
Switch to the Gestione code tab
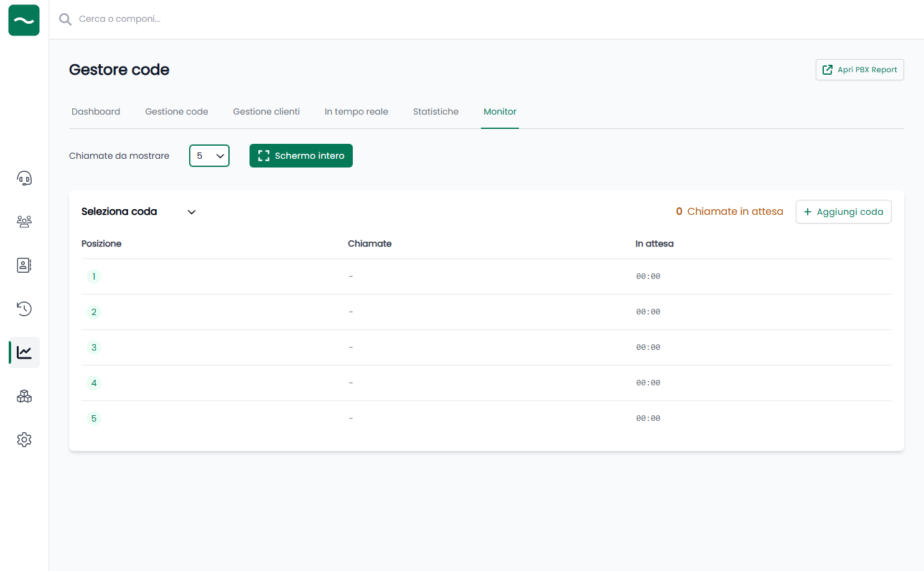(x=177, y=111)
